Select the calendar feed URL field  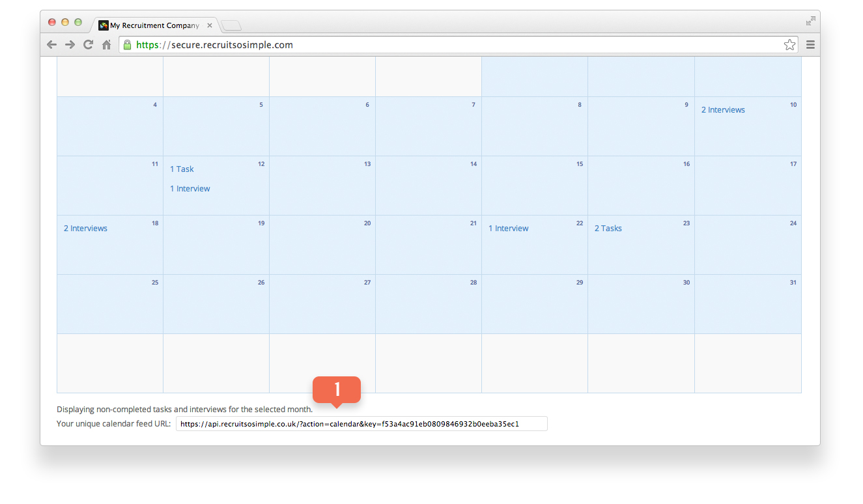(361, 424)
